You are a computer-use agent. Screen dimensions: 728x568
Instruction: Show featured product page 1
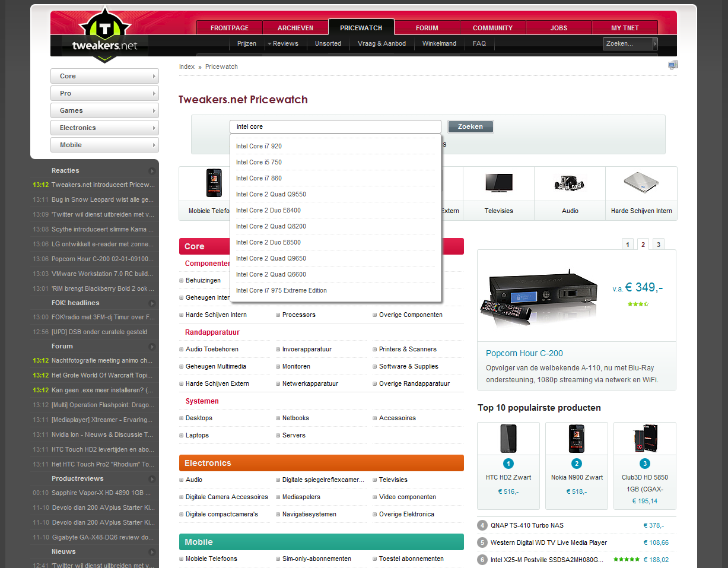(628, 244)
